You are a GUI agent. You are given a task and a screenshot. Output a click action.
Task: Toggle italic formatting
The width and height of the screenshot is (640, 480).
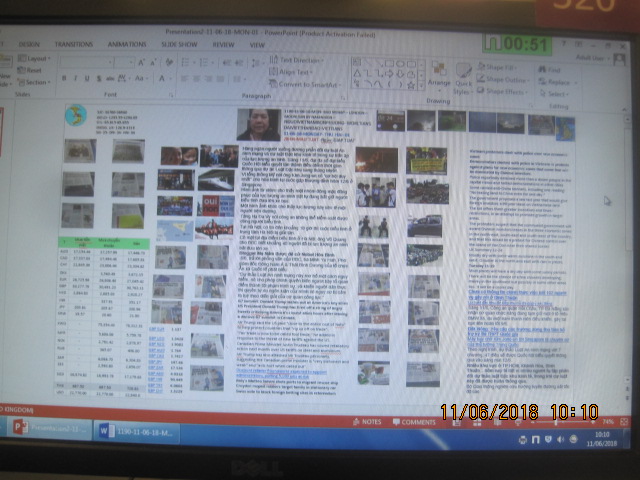pos(76,78)
